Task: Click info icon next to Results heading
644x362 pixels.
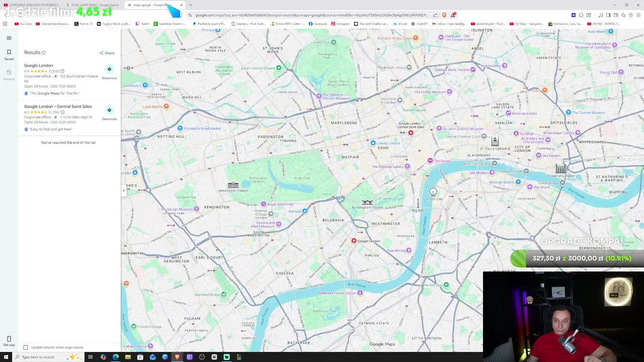Action: tap(44, 52)
